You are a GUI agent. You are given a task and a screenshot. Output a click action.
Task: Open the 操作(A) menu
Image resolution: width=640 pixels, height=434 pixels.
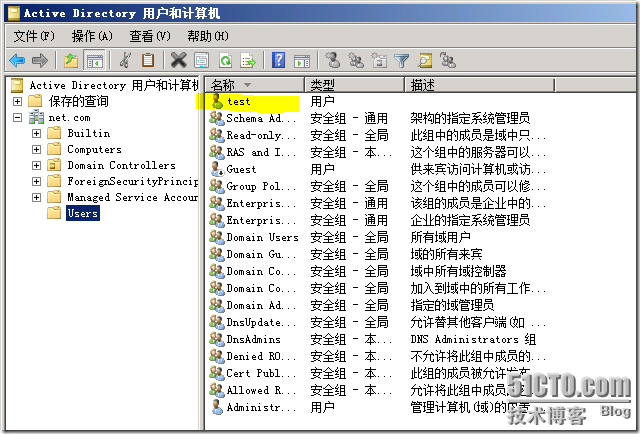92,36
